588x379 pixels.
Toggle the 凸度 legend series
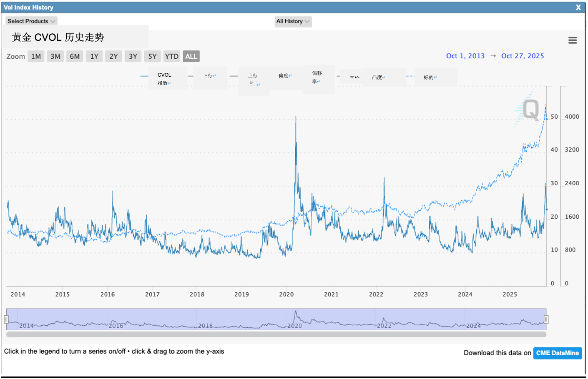pyautogui.click(x=378, y=77)
